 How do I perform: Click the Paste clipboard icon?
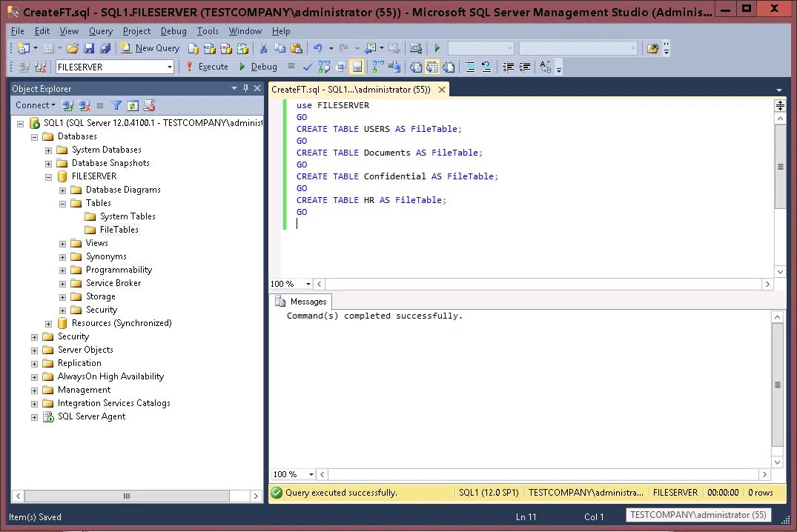pos(297,48)
